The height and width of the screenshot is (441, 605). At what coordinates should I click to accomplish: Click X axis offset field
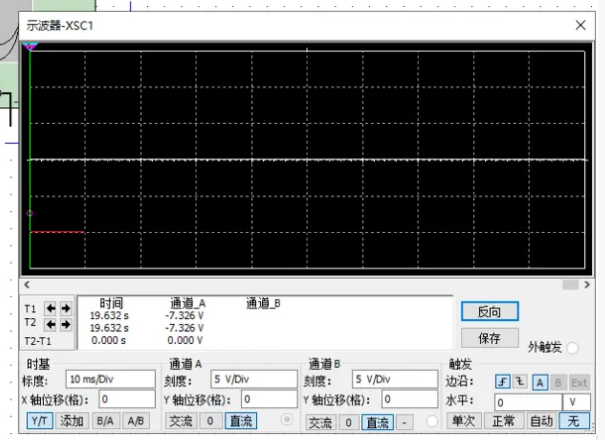pos(127,399)
